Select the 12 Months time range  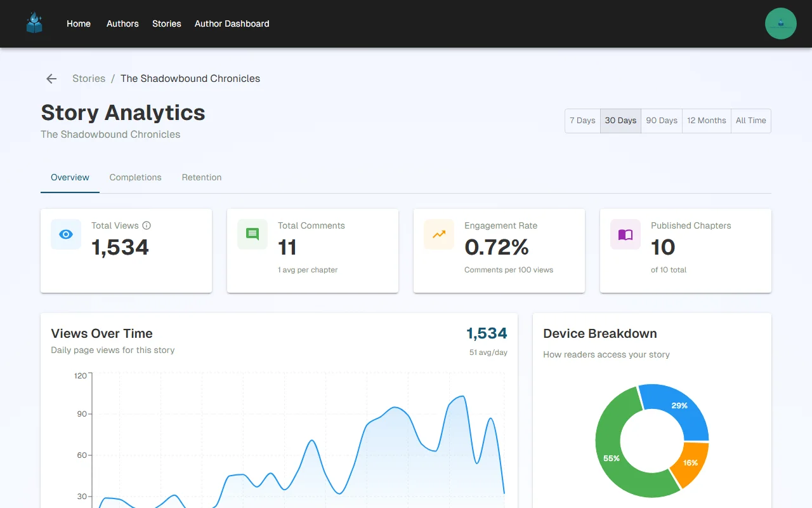click(706, 121)
